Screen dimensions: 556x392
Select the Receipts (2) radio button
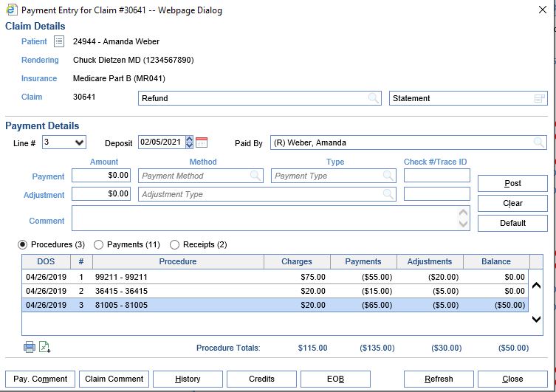tap(175, 244)
